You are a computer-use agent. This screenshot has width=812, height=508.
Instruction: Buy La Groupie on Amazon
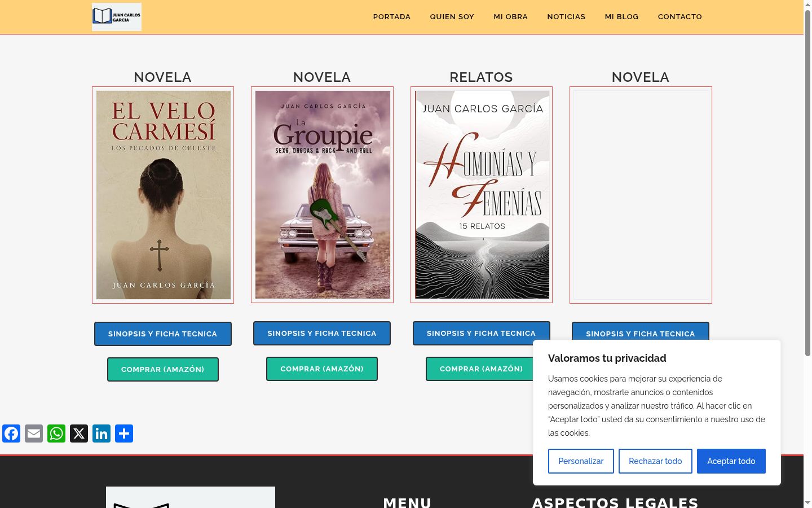(322, 369)
